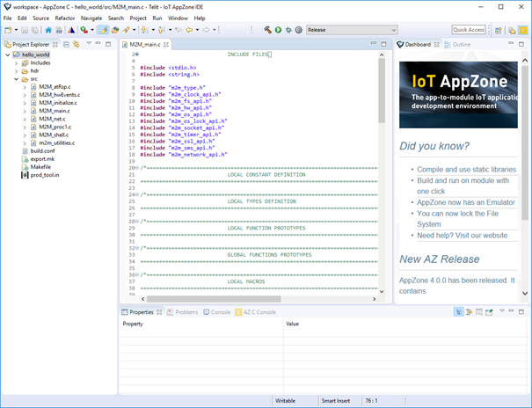This screenshot has width=532, height=408.
Task: Switch to the Console tab
Action: coord(217,312)
